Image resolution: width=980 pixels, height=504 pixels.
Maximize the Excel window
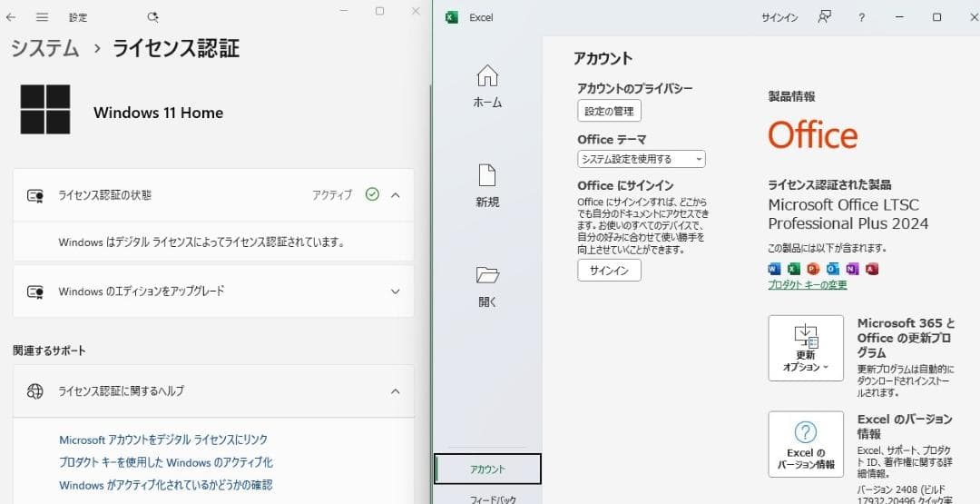936,17
